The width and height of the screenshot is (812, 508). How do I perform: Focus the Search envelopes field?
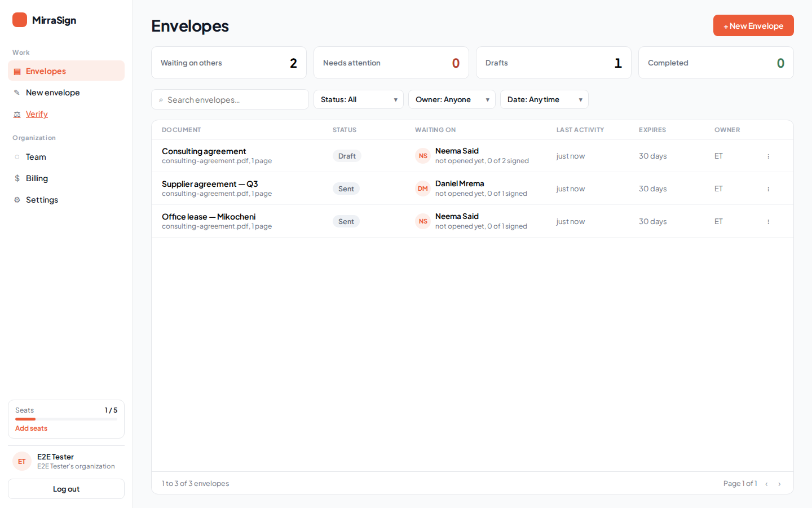[x=230, y=99]
